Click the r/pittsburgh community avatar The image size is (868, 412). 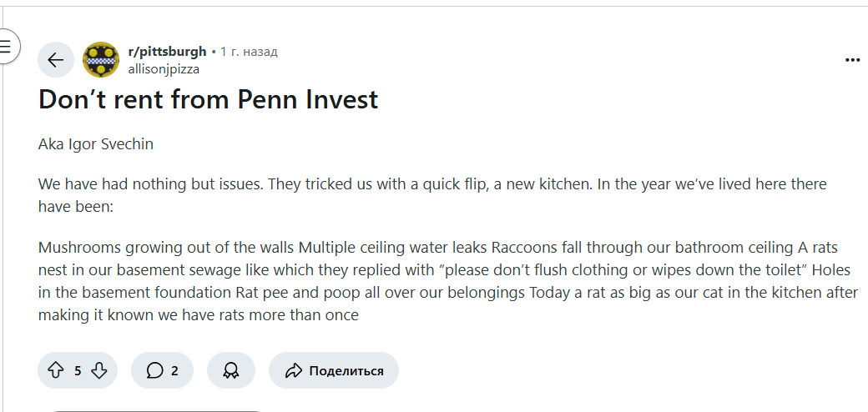101,60
